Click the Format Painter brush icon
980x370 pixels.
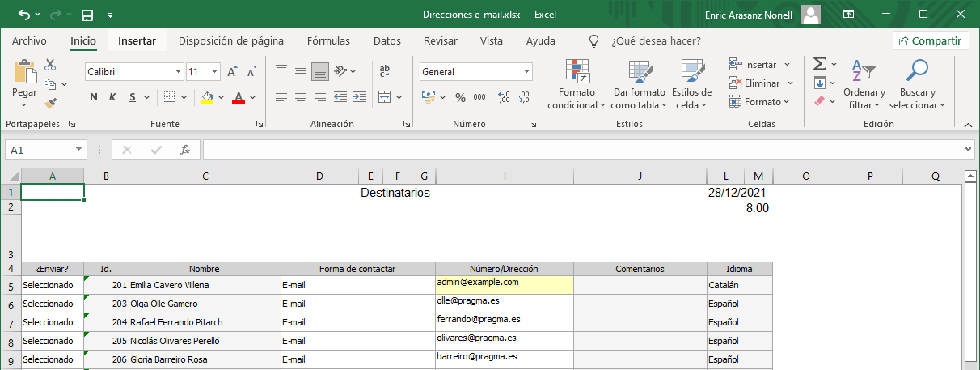pos(50,103)
